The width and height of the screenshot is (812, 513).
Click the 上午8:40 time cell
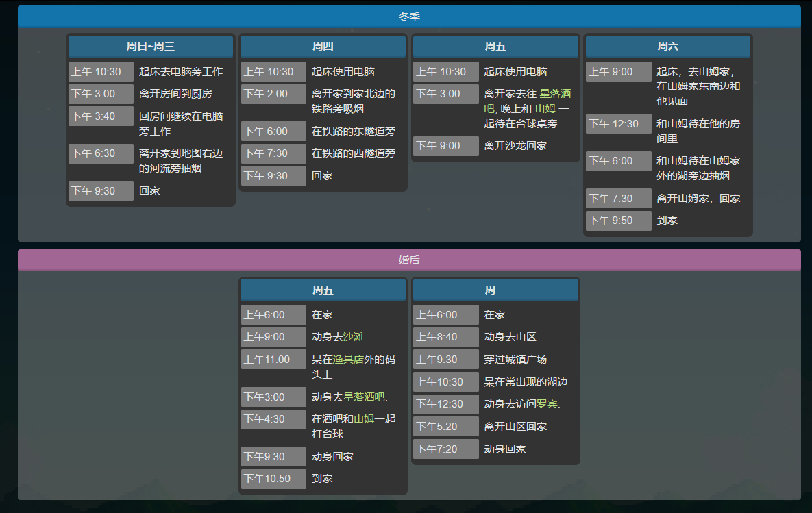pos(446,337)
